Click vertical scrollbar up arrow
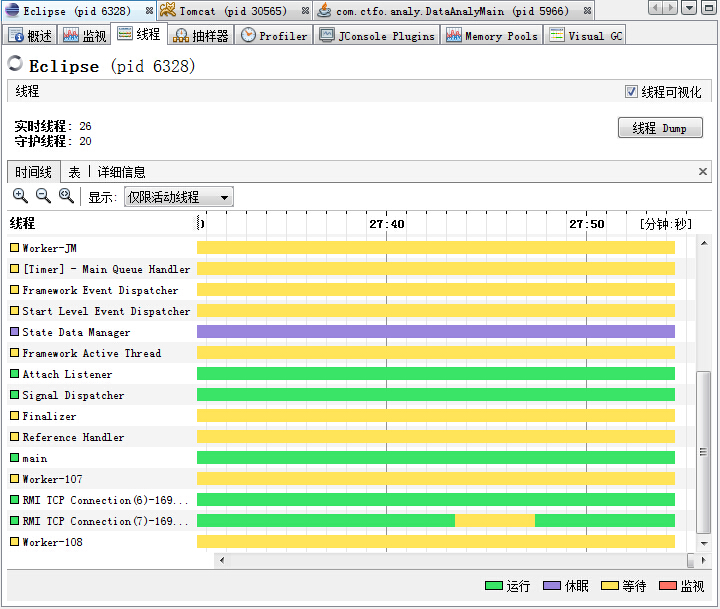 [704, 243]
